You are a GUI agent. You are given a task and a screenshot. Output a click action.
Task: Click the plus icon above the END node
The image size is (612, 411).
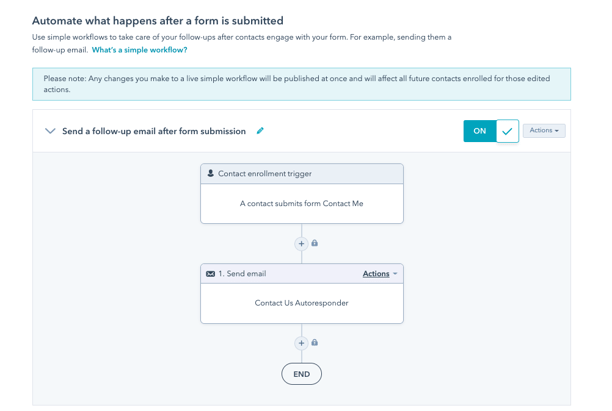coord(301,343)
